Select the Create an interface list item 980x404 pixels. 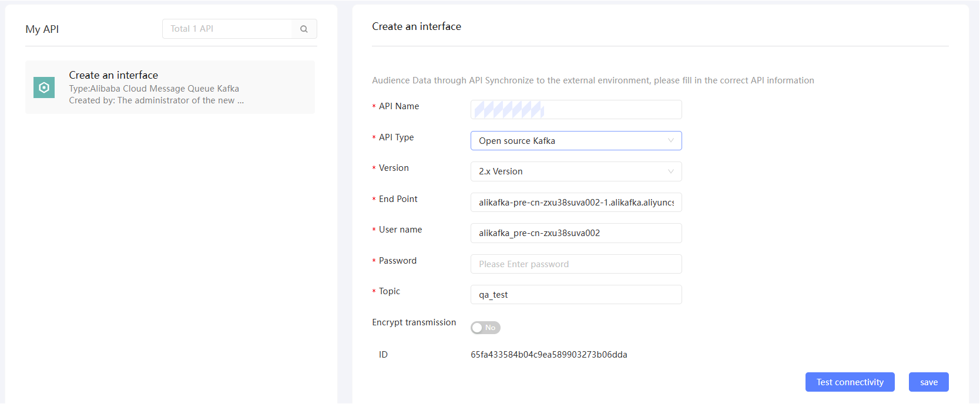170,87
